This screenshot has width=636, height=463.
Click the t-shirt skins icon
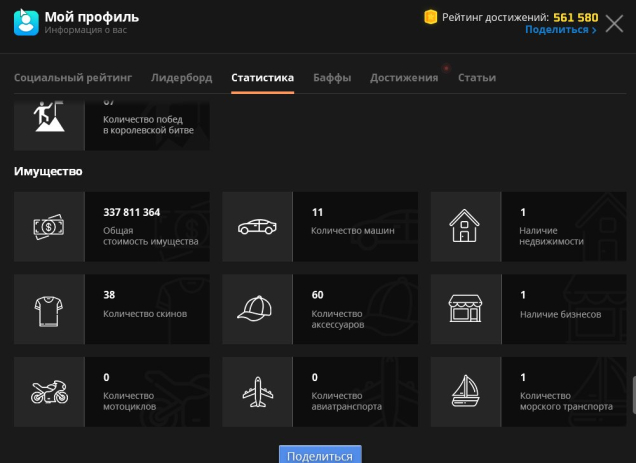point(49,310)
